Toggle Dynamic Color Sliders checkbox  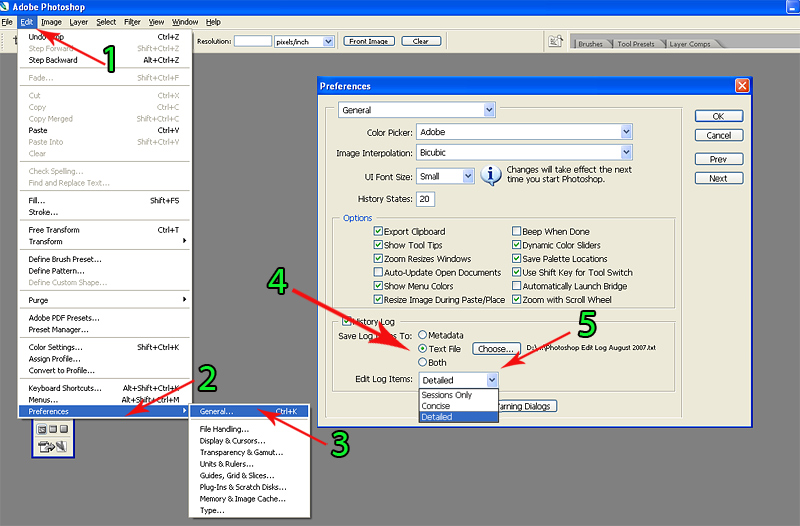516,245
